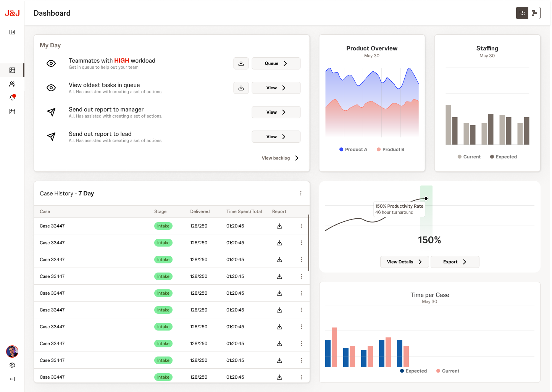The width and height of the screenshot is (552, 392).
Task: Click the blue Product A legend dot
Action: pyautogui.click(x=341, y=149)
